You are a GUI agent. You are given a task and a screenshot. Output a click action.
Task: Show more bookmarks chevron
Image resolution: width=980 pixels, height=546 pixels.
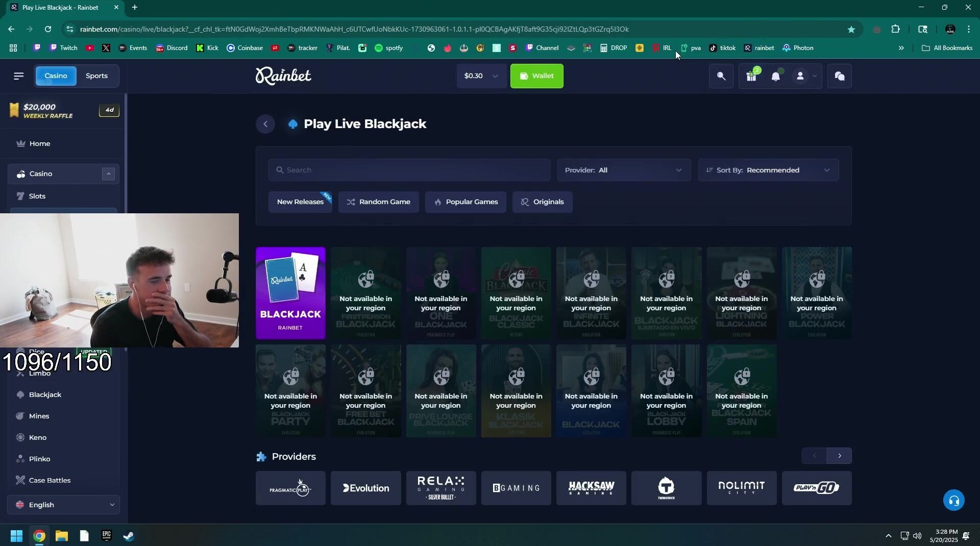[901, 48]
